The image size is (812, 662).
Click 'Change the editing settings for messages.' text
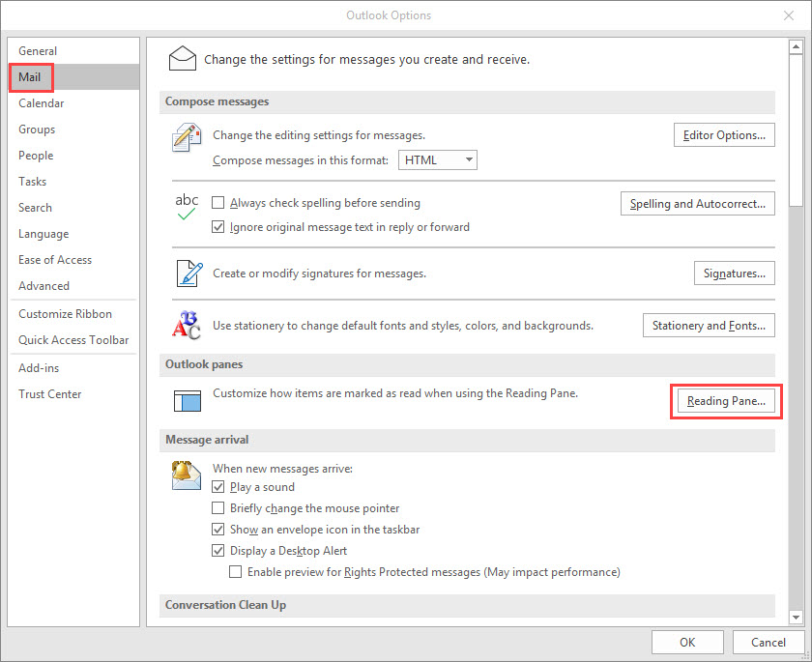point(319,135)
